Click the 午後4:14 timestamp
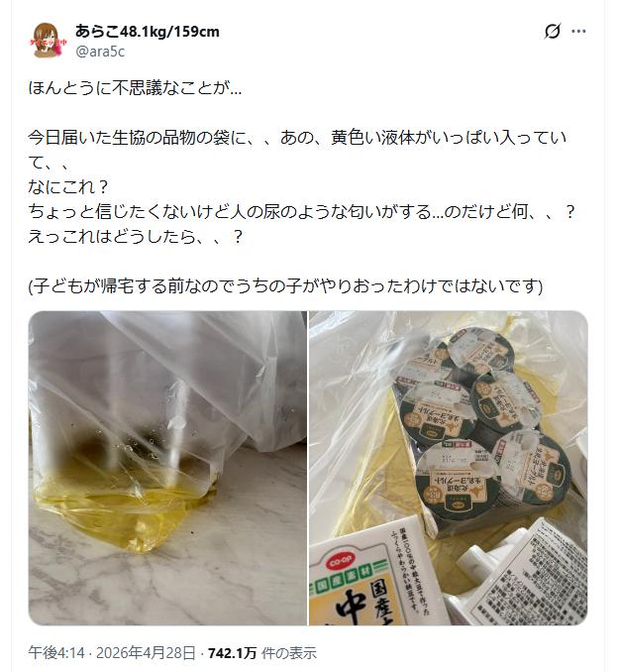 click(56, 653)
